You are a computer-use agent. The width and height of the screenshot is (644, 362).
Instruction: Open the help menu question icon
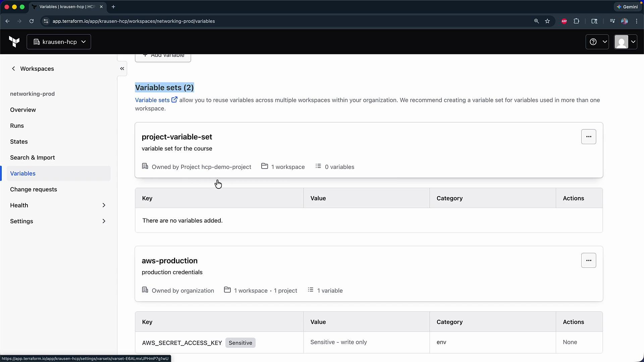[x=597, y=42]
